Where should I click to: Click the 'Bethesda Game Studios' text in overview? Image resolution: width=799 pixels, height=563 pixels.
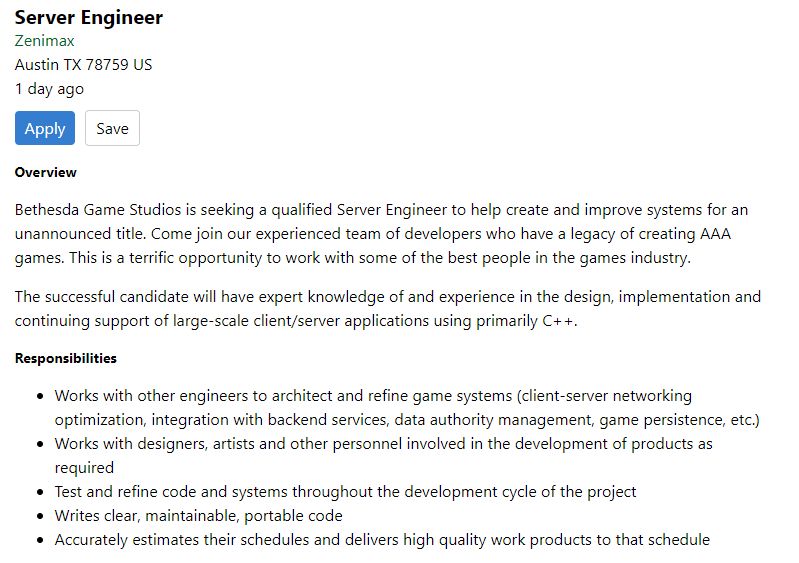point(95,210)
